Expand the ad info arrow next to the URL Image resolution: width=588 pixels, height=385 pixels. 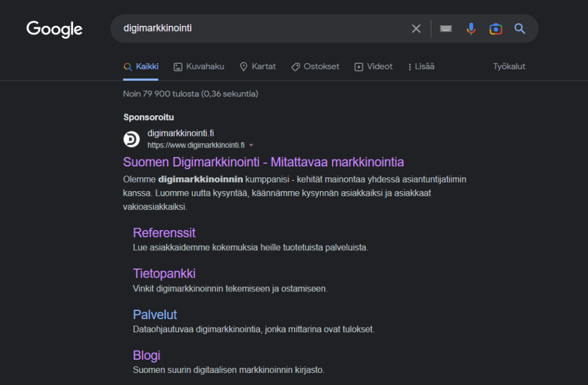pyautogui.click(x=251, y=146)
